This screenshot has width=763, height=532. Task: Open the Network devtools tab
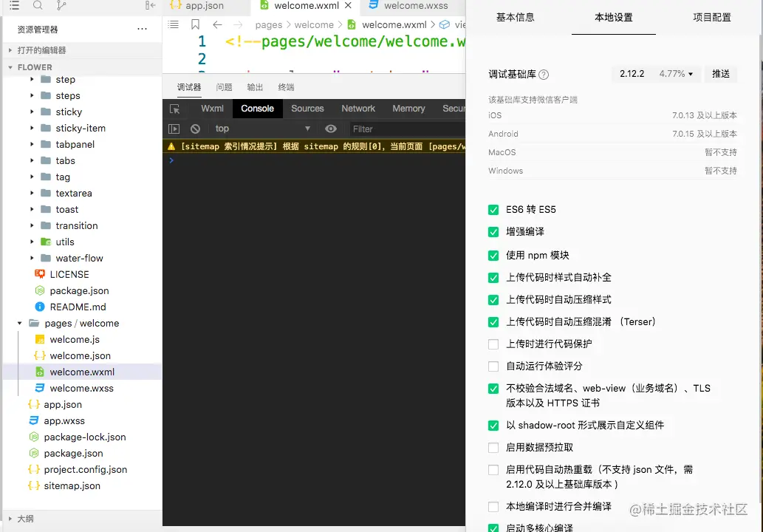tap(358, 109)
